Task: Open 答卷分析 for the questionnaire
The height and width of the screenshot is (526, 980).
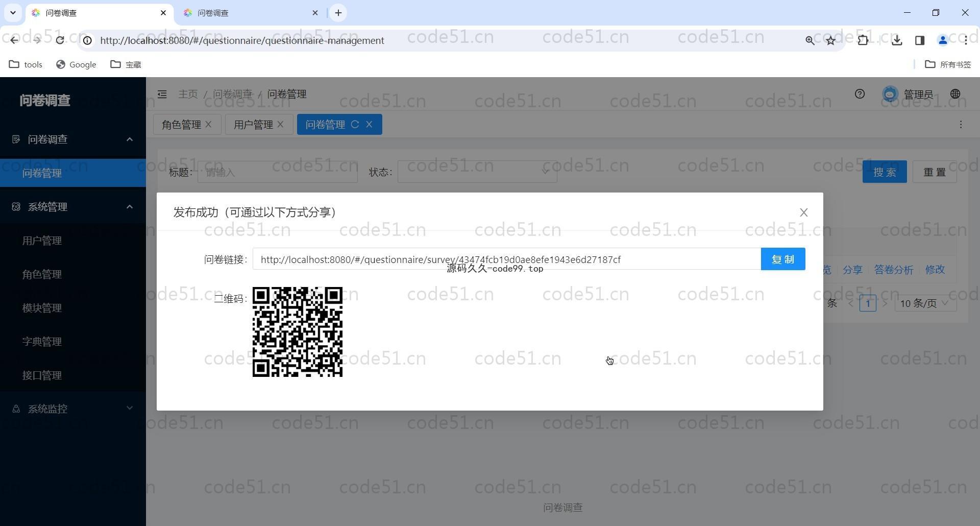Action: 894,270
